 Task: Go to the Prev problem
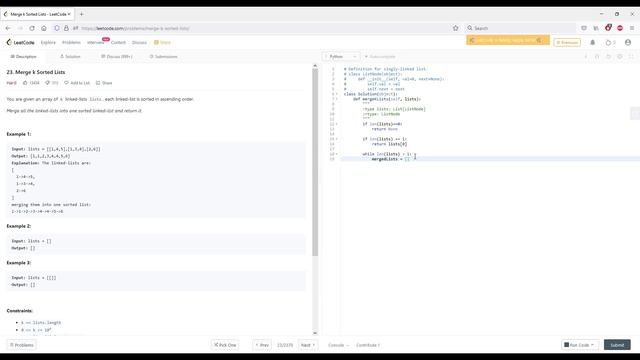[262, 345]
